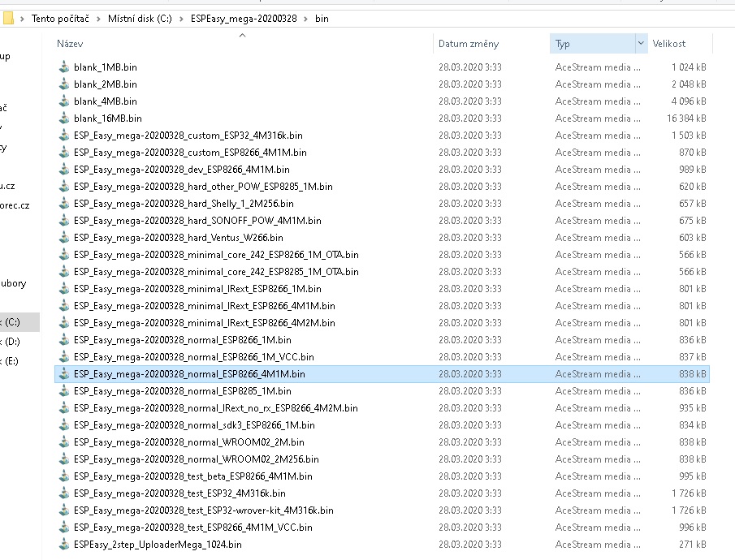Click file icon for hard_other_POW_ESP8285_1M.bin
Screen dimensions: 735x560
tap(64, 187)
